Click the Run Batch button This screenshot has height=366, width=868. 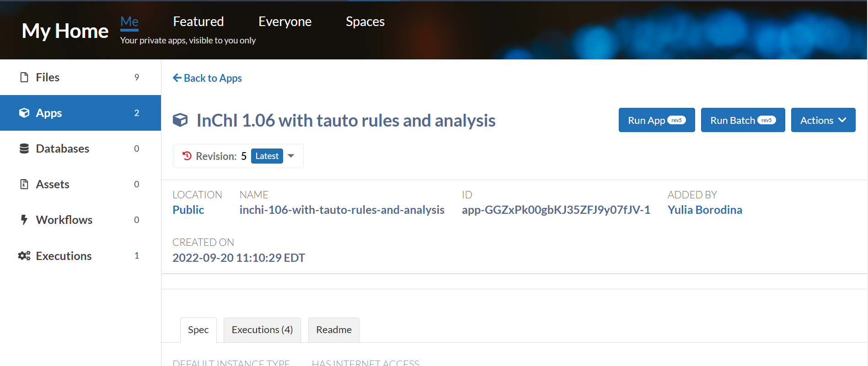[743, 120]
